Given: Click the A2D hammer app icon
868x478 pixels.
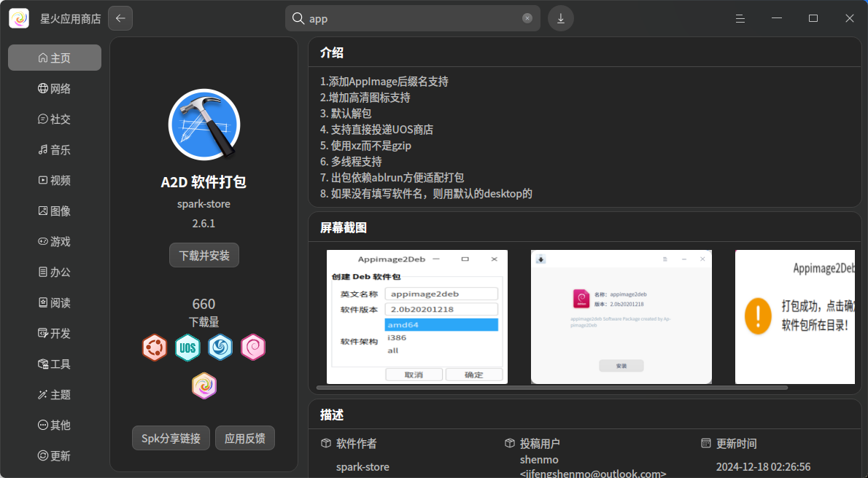Looking at the screenshot, I should 204,125.
